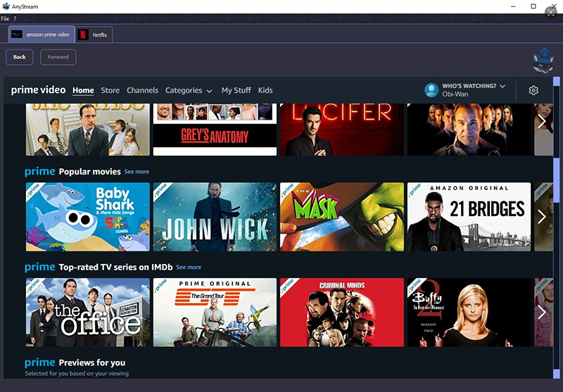Open the red Criminal Minds thumbnail

[342, 312]
